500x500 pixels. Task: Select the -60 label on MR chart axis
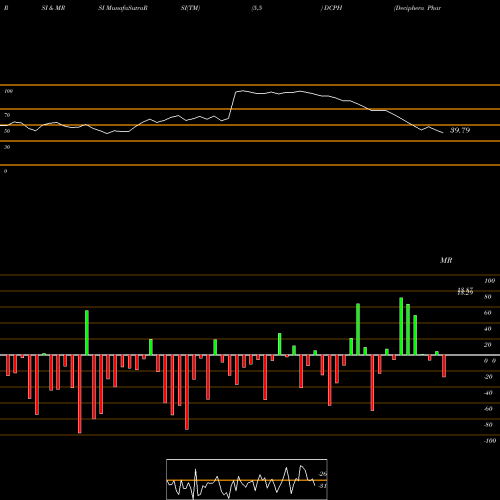click(488, 409)
